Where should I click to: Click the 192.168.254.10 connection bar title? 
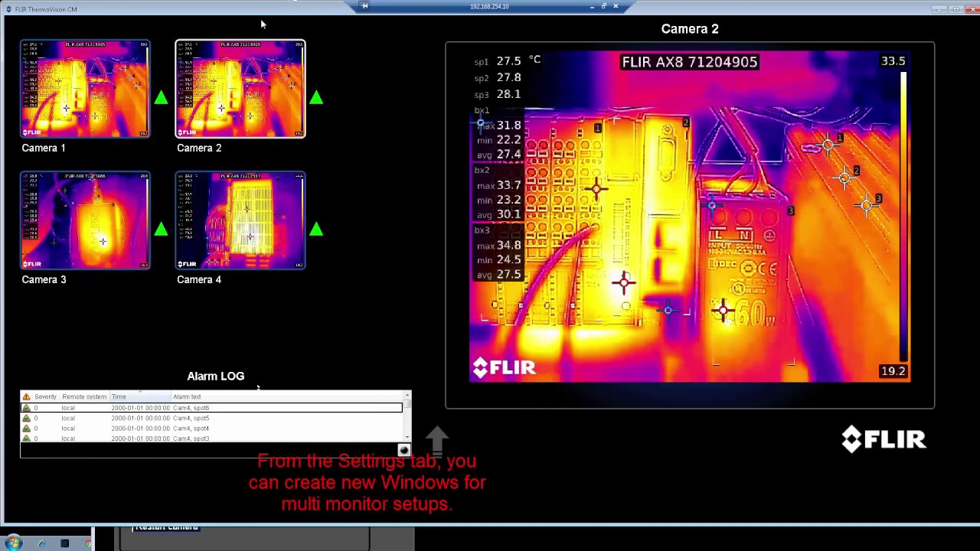tap(489, 6)
